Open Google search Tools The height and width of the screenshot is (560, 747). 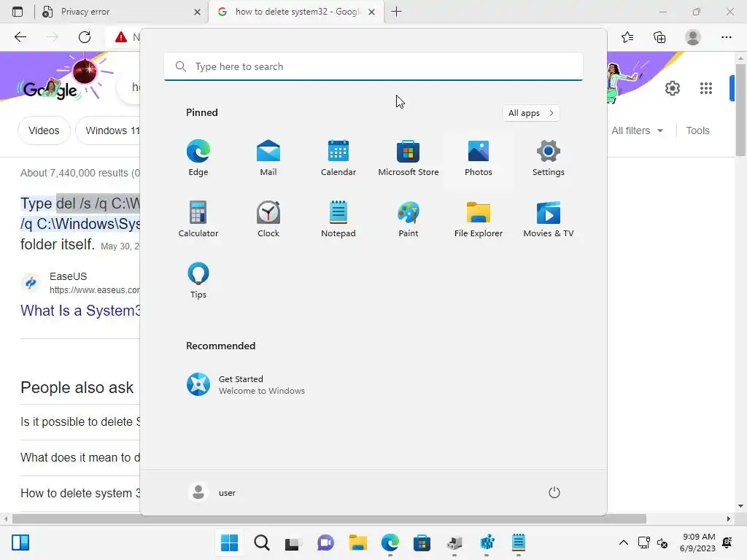[x=697, y=131]
